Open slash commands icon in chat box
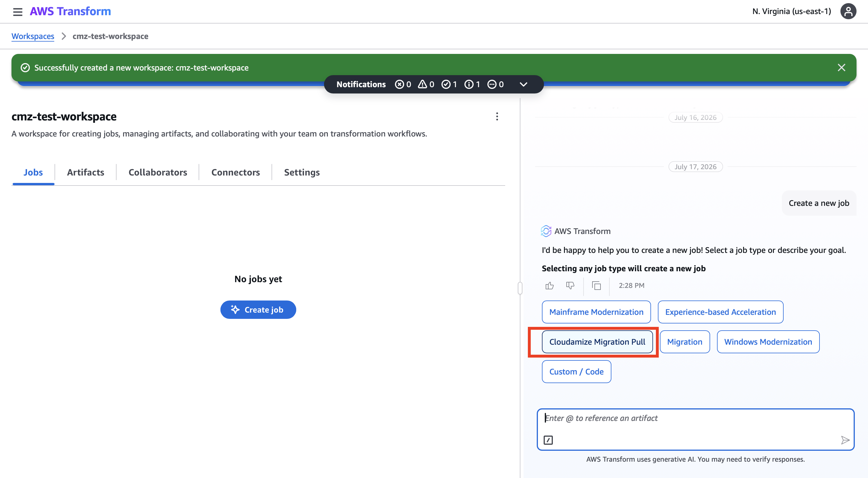 click(548, 440)
